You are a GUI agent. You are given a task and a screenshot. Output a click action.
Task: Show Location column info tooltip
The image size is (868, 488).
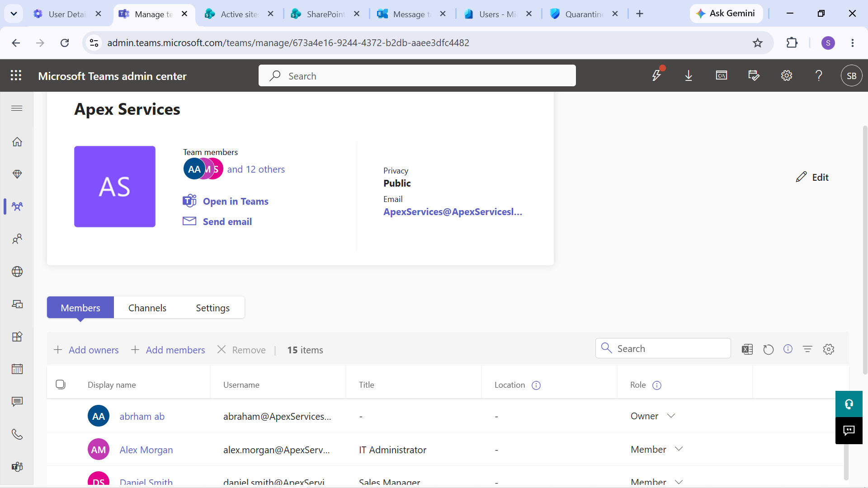(x=536, y=385)
